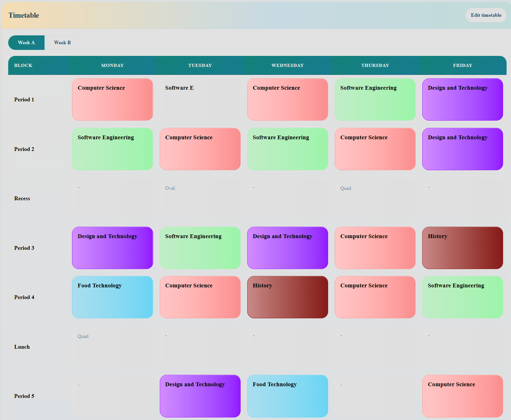Select the Week A tab

pos(26,42)
